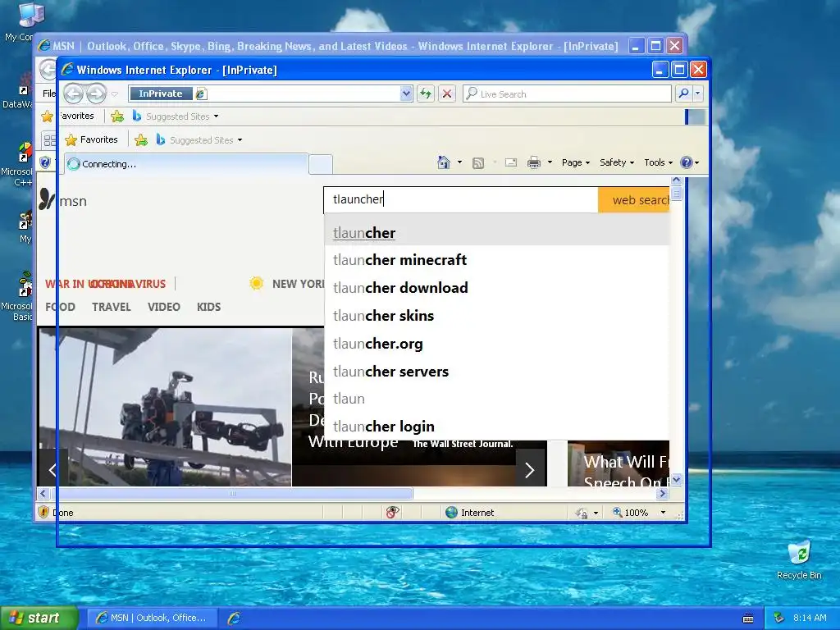Viewport: 840px width, 630px height.
Task: Open the Recycle Bin on desktop
Action: (x=799, y=559)
